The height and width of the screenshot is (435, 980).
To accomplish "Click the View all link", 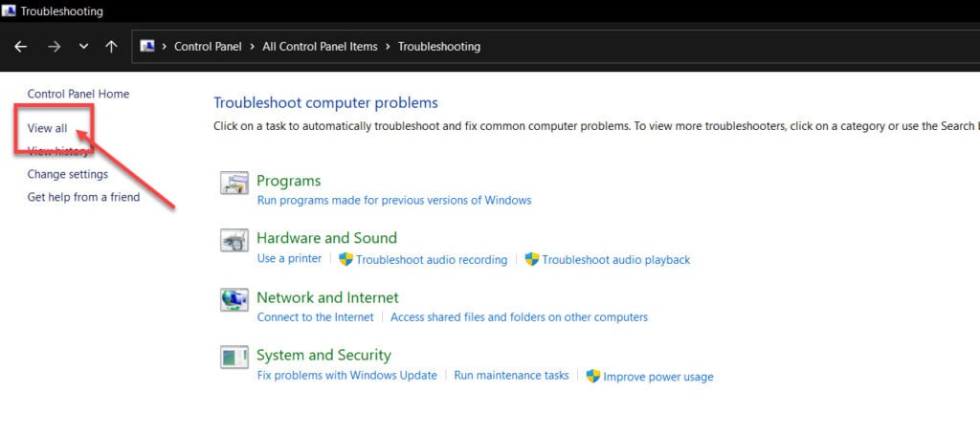I will [48, 128].
